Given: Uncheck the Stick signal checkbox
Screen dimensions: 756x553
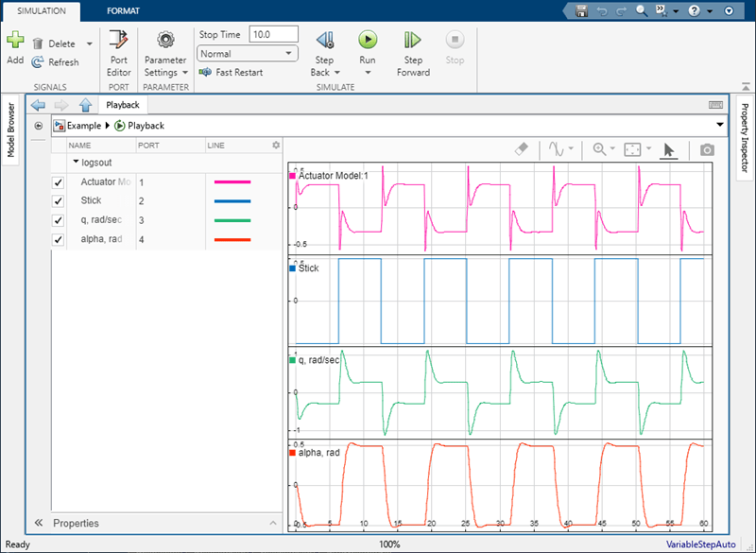Looking at the screenshot, I should 58,201.
